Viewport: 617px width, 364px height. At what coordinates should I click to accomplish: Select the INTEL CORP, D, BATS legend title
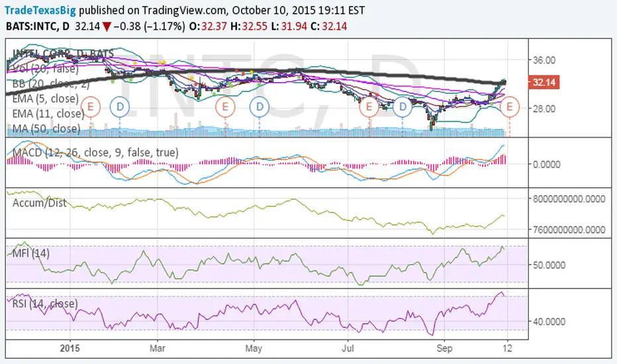(x=63, y=54)
